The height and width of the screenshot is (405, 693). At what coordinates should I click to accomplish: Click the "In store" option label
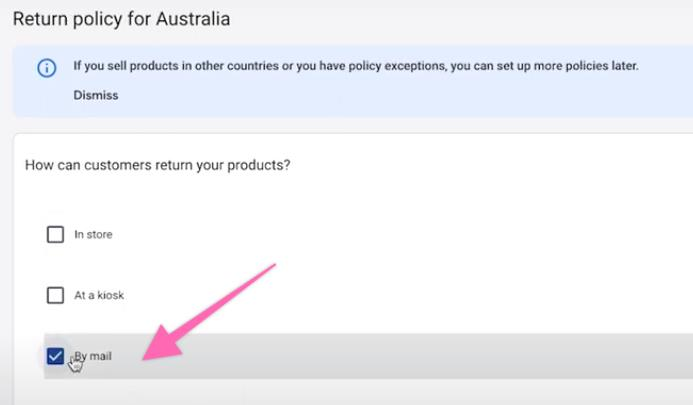(x=93, y=235)
